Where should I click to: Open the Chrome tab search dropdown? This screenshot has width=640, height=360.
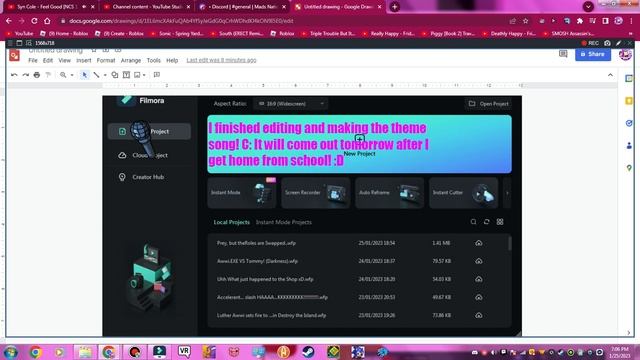click(588, 7)
